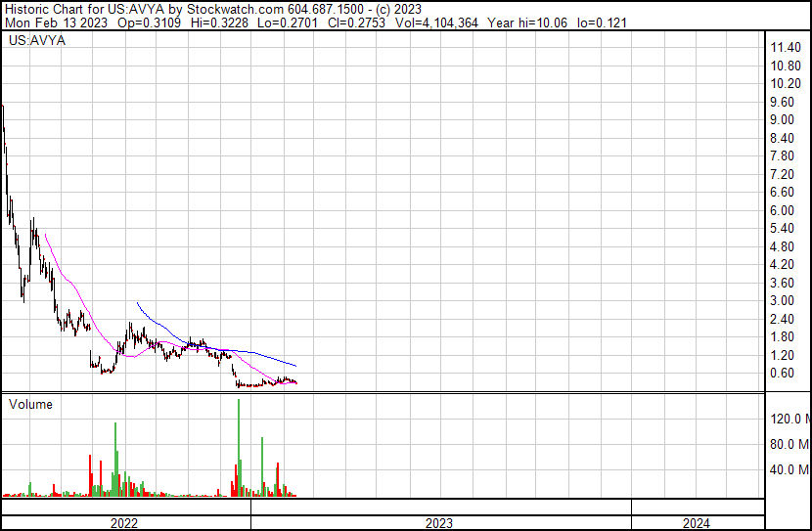Click the Lo=0.2701 low price value

[x=288, y=22]
